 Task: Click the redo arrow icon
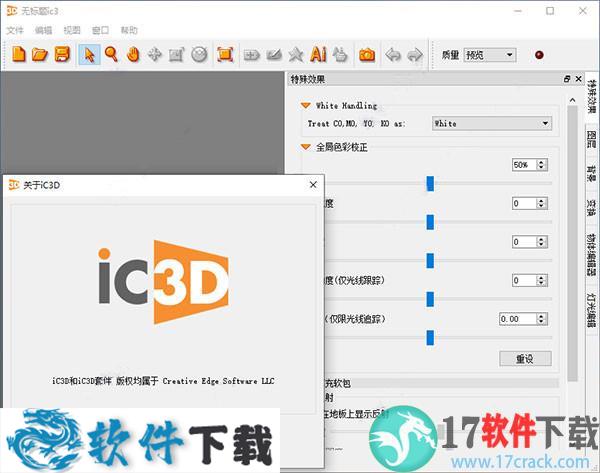(415, 55)
